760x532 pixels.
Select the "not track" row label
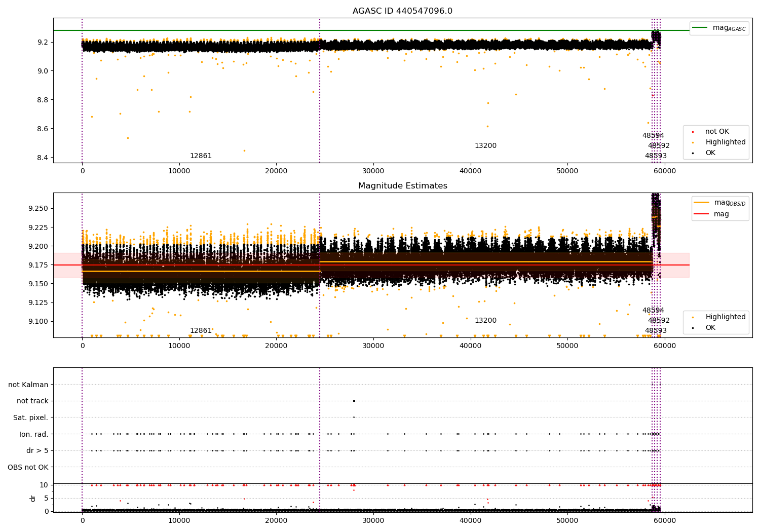tap(32, 401)
